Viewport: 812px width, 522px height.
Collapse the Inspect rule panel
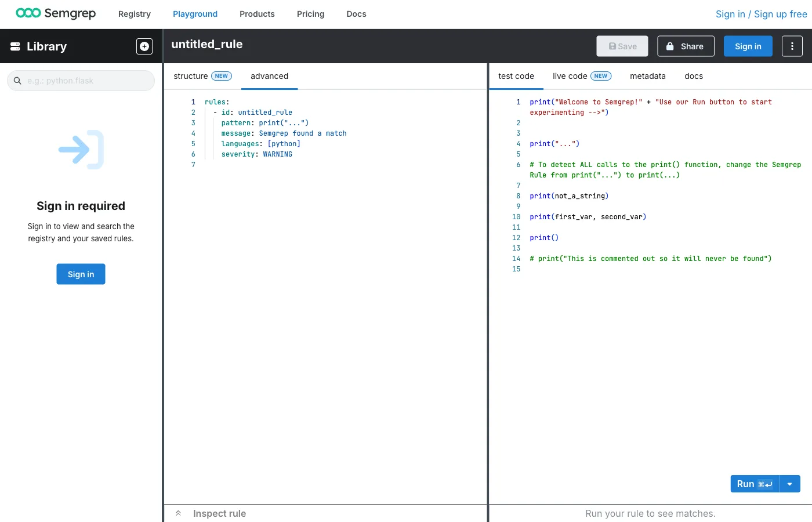click(x=178, y=513)
